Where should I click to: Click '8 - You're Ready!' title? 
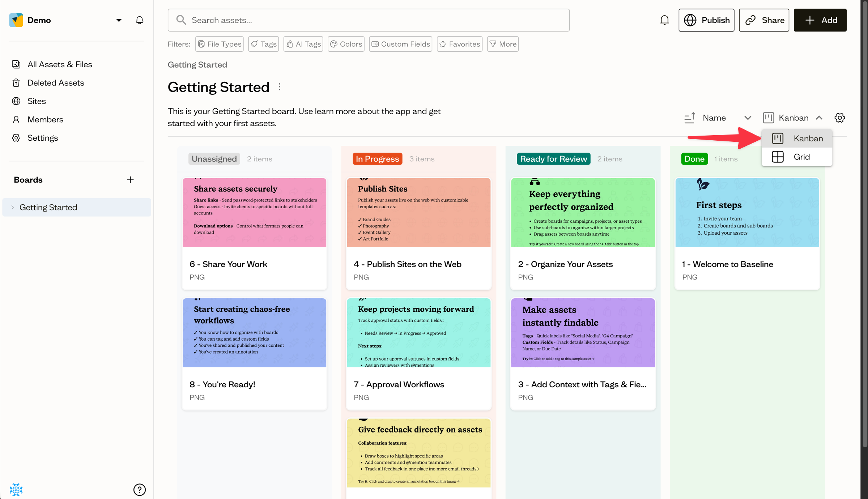(x=222, y=385)
